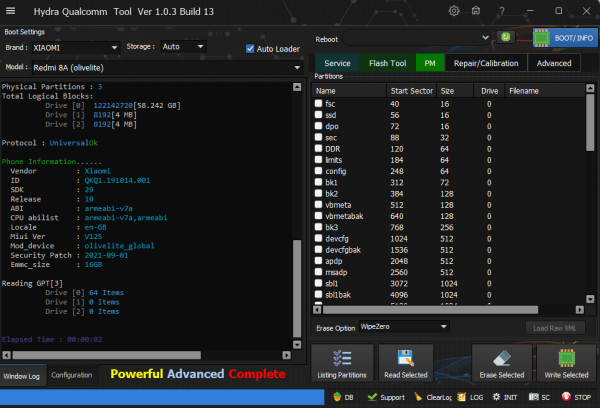600x408 pixels.
Task: Click the red STOP item
Action: 576,397
